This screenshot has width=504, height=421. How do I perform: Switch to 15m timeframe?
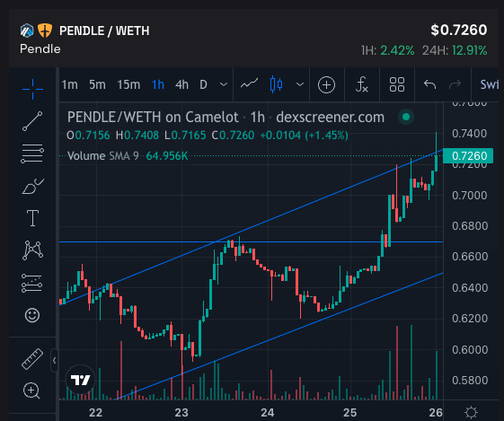[128, 84]
